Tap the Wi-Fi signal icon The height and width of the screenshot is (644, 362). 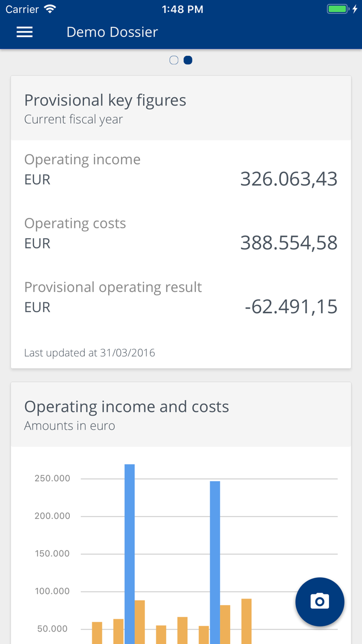tap(50, 9)
